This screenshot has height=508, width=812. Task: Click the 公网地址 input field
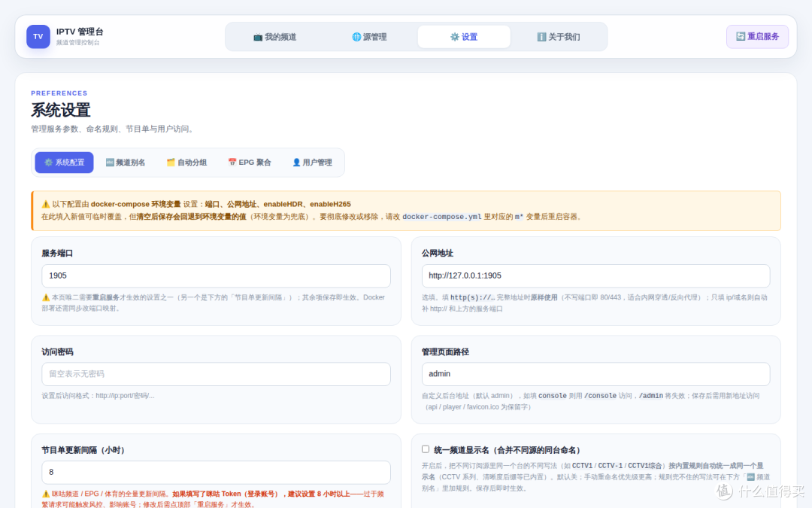595,275
